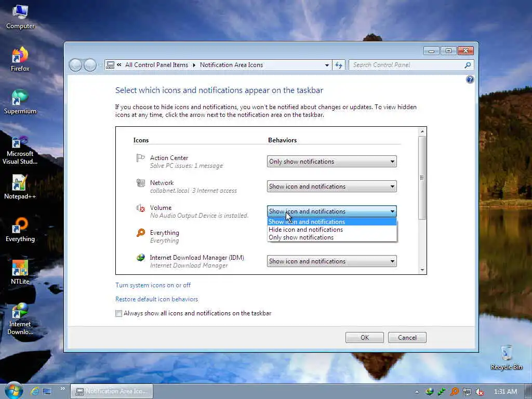The height and width of the screenshot is (399, 532).
Task: Select the NTLite desktop shortcut
Action: (x=20, y=272)
